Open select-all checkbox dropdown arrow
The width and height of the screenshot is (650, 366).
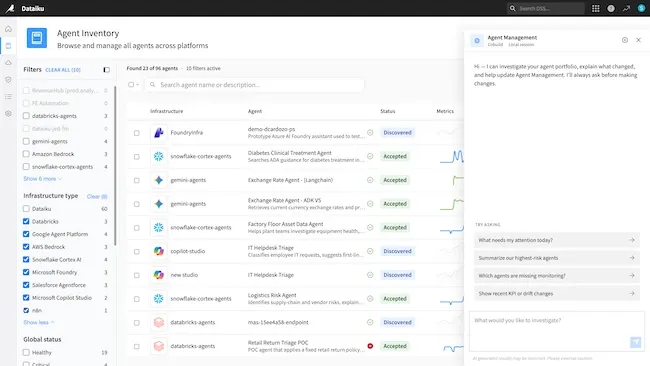(138, 85)
